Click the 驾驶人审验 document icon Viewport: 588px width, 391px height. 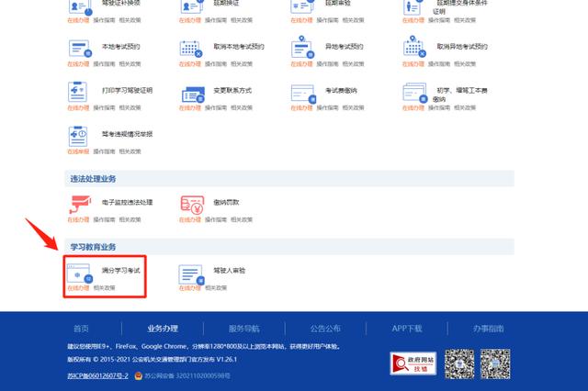pos(192,274)
